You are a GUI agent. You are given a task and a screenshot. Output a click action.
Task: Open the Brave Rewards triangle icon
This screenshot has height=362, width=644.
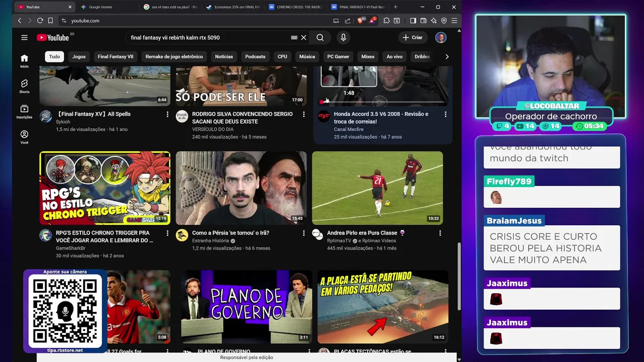372,21
